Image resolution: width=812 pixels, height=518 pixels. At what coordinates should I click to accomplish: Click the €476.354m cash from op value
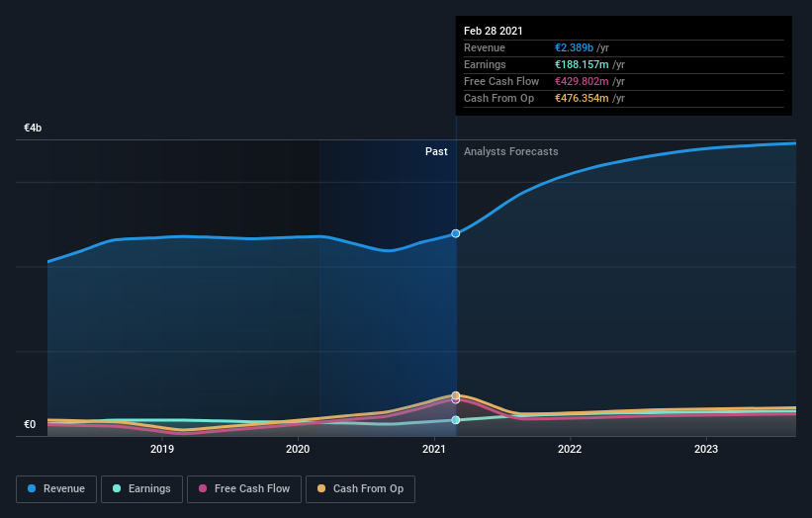583,98
